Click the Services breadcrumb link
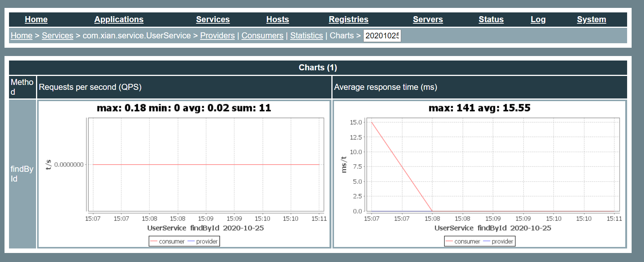The height and width of the screenshot is (262, 644). pos(57,36)
